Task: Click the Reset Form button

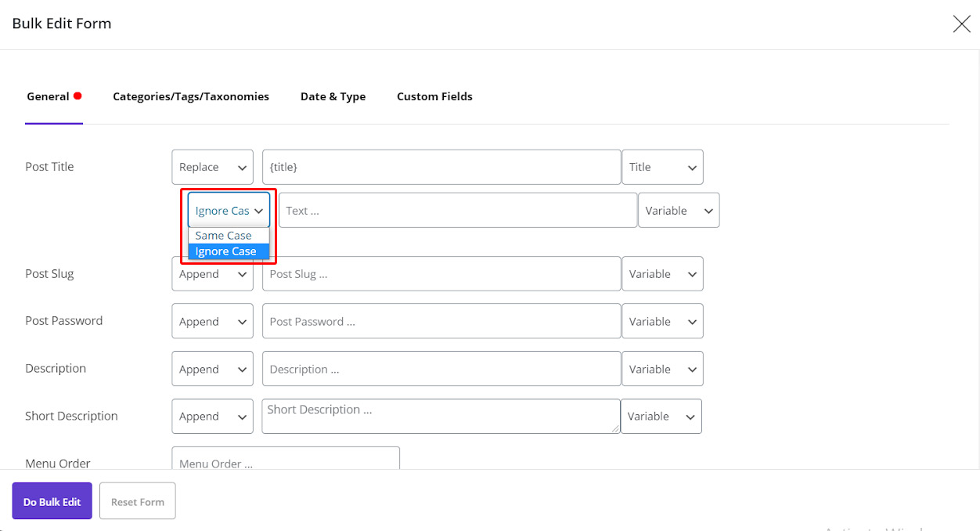Action: (138, 501)
